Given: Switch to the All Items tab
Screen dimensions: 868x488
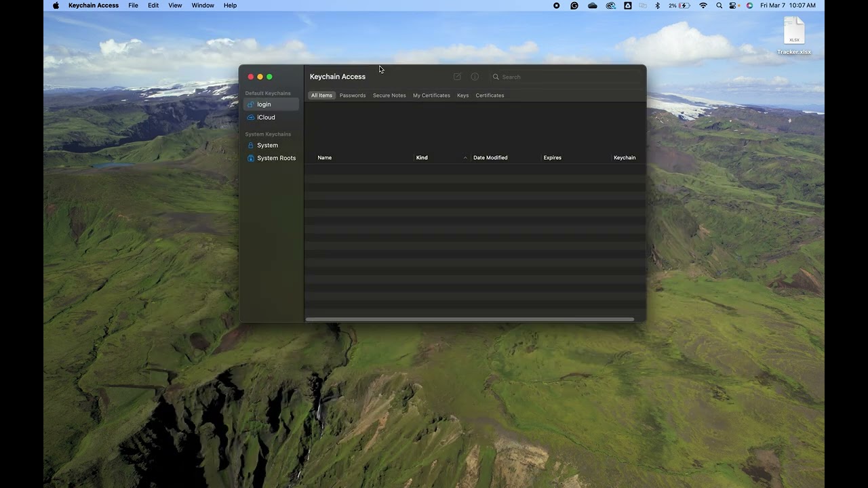Looking at the screenshot, I should 321,96.
